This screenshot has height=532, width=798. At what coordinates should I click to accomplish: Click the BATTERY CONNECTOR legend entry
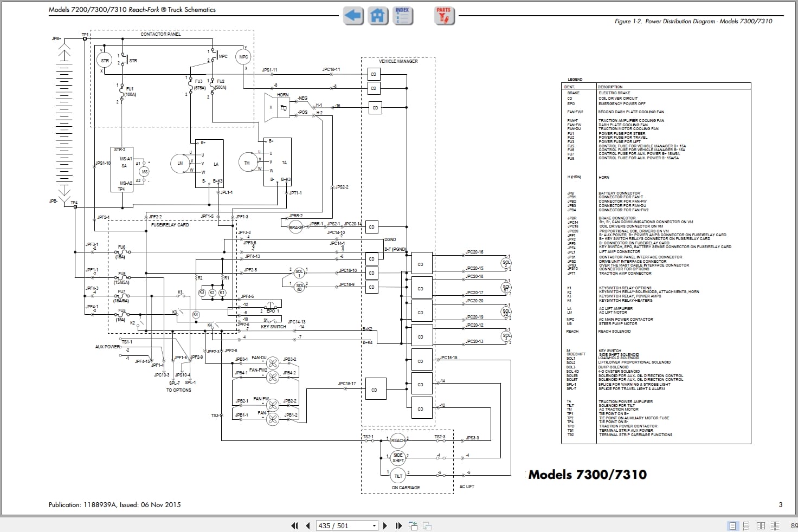pos(619,193)
